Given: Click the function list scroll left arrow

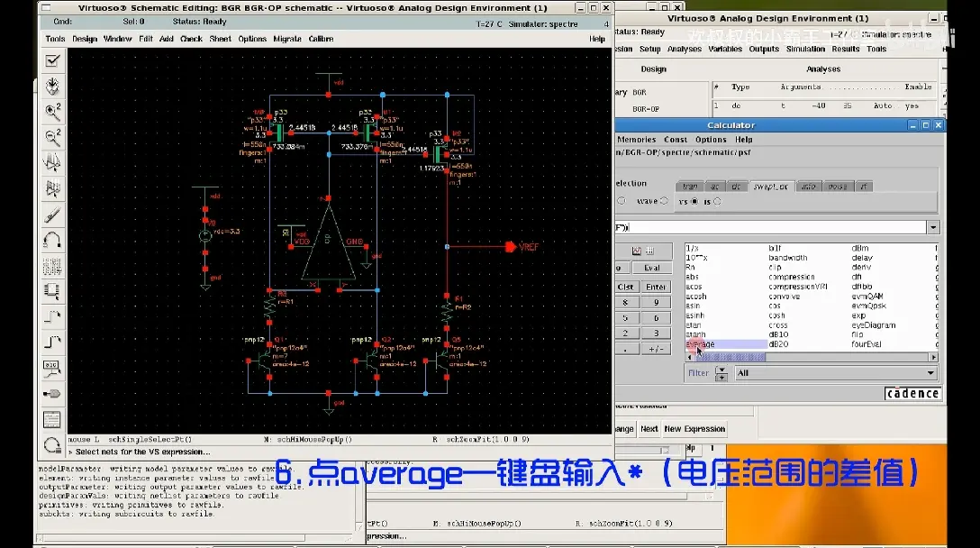Looking at the screenshot, I should click(x=690, y=357).
